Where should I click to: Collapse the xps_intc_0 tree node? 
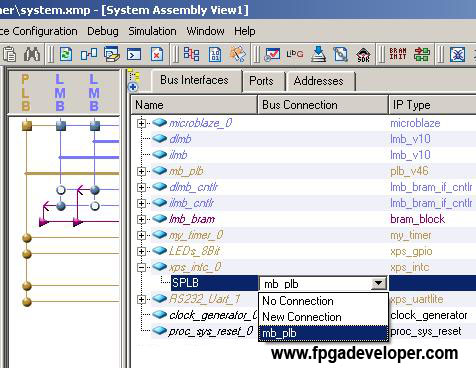click(141, 267)
